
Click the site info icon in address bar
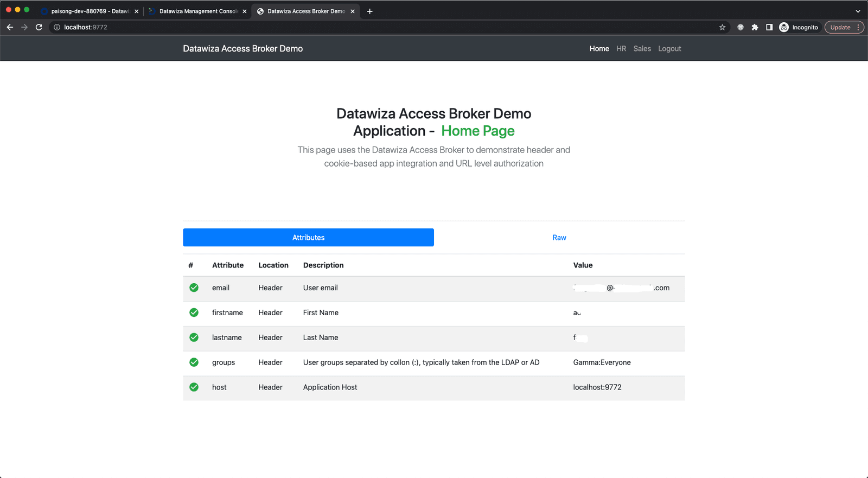pos(57,27)
